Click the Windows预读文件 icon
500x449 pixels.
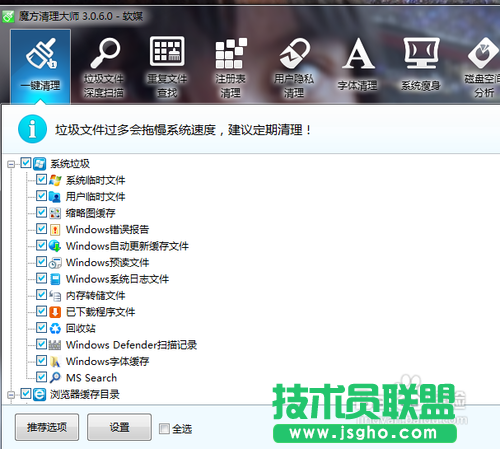(55, 263)
